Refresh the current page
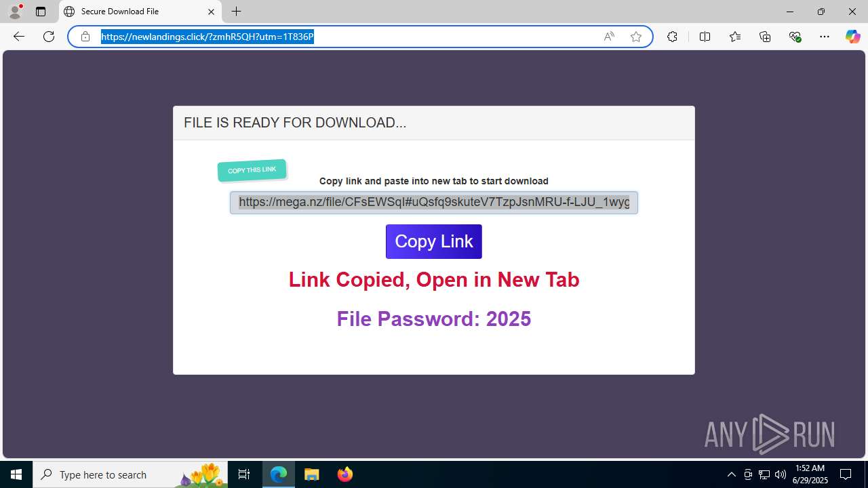868x488 pixels. click(x=49, y=37)
